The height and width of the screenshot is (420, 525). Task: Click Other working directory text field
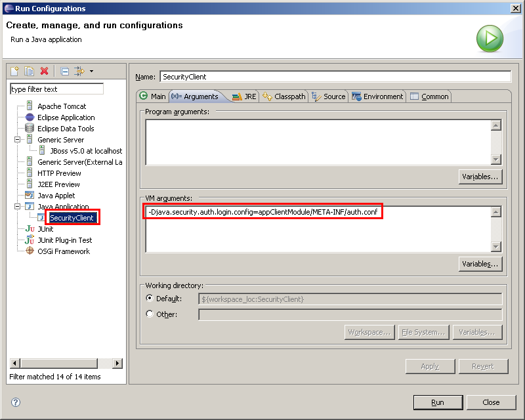click(350, 314)
